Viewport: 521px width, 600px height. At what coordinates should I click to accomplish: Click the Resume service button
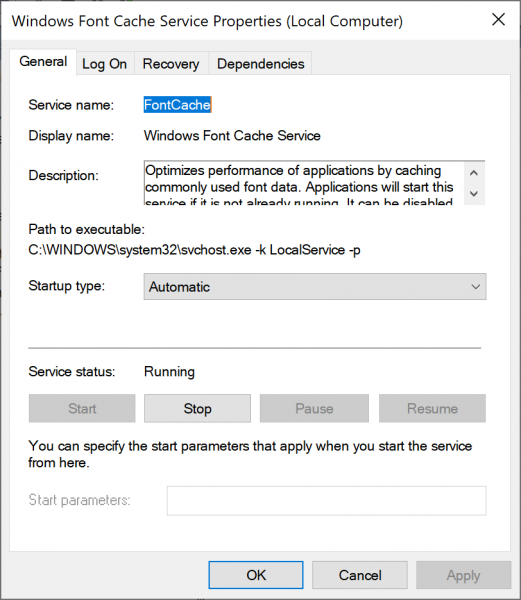click(x=432, y=408)
